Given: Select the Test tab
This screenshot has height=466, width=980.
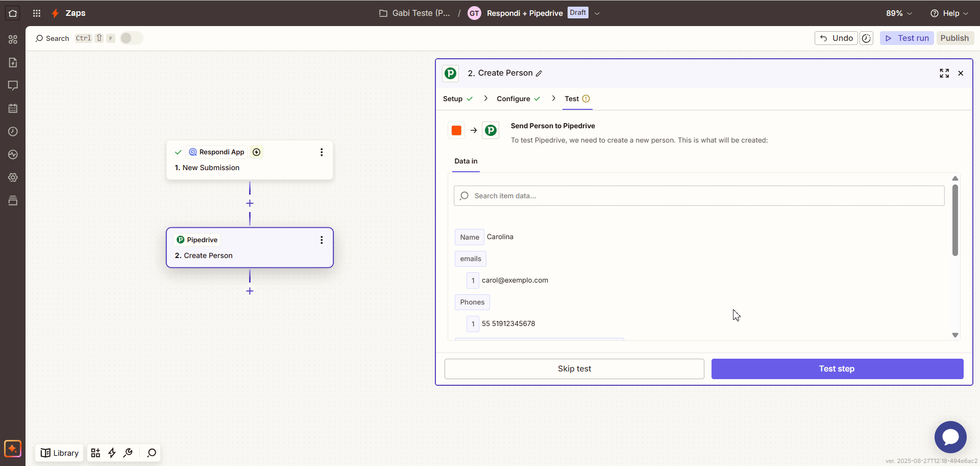Looking at the screenshot, I should pos(577,99).
